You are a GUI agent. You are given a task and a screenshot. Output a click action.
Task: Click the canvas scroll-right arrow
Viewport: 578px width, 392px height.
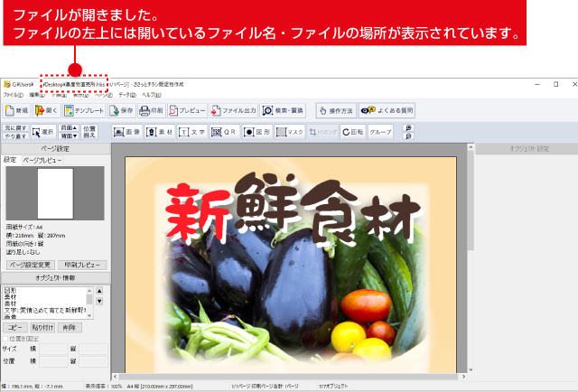tap(463, 377)
